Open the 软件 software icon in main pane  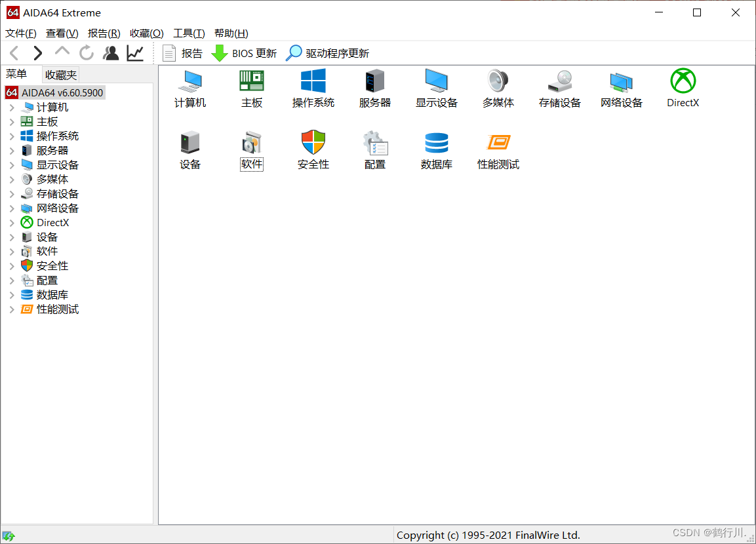(x=252, y=150)
